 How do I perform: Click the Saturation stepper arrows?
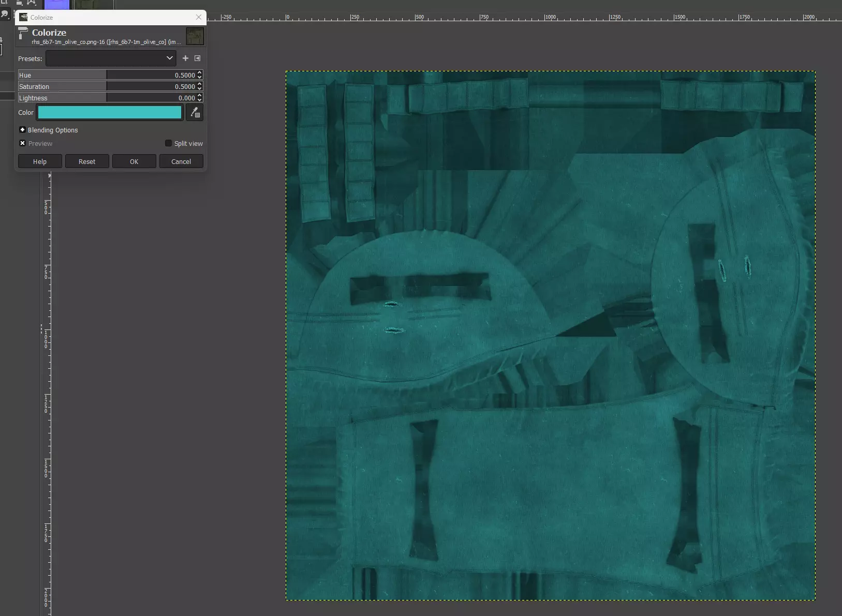[x=200, y=86]
